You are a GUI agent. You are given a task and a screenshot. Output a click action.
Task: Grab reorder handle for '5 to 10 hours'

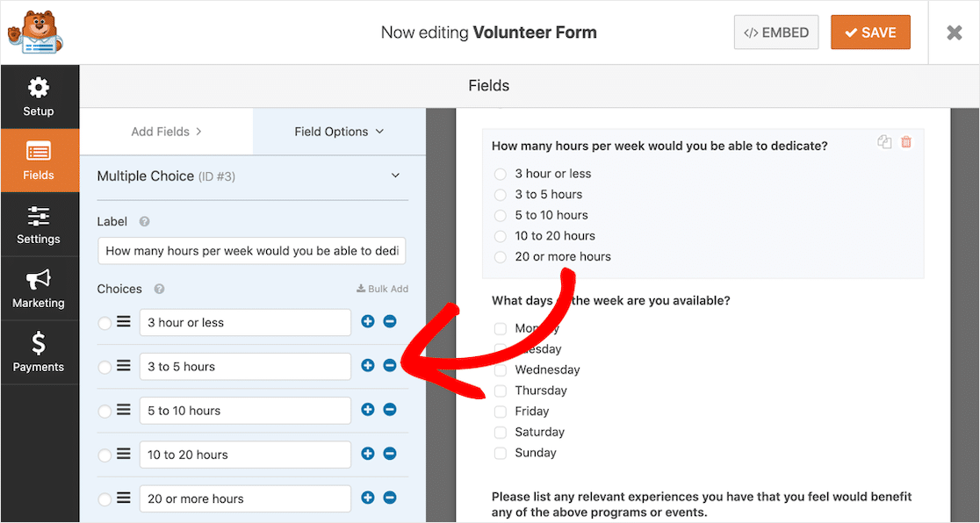pos(124,410)
